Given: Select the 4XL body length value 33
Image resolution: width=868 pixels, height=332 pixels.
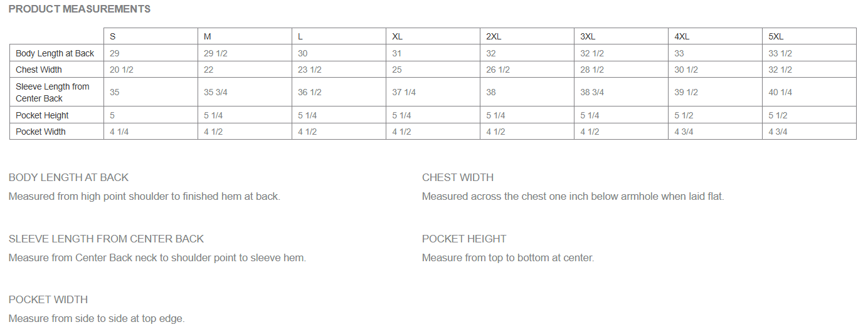Looking at the screenshot, I should [679, 53].
